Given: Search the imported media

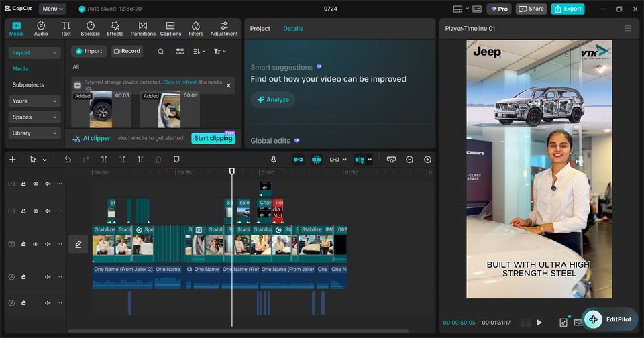Looking at the screenshot, I should point(160,52).
